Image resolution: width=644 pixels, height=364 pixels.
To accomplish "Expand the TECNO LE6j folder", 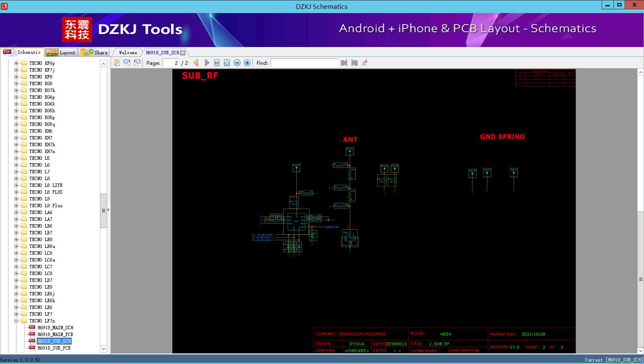I will click(x=16, y=294).
